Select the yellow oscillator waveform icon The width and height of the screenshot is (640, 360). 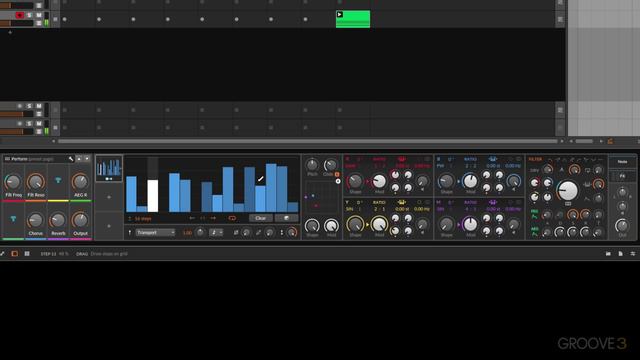402,202
